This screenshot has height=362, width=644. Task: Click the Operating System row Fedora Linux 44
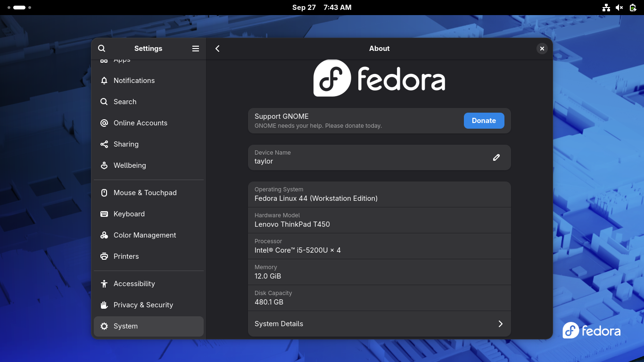tap(380, 194)
